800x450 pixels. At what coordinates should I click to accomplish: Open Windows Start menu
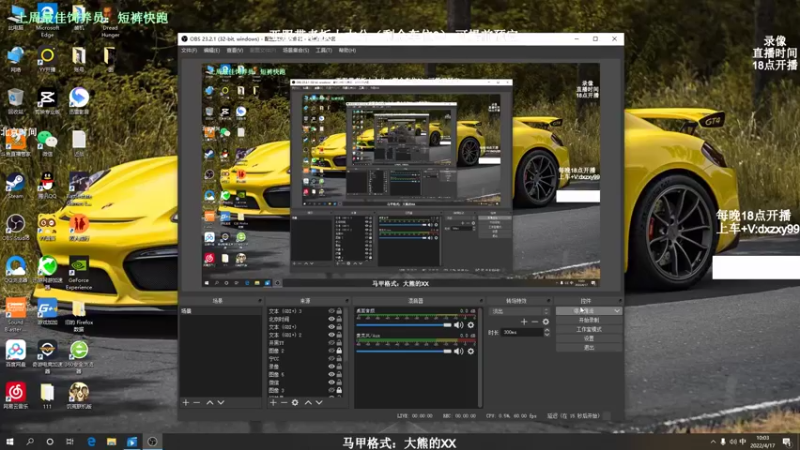click(9, 442)
